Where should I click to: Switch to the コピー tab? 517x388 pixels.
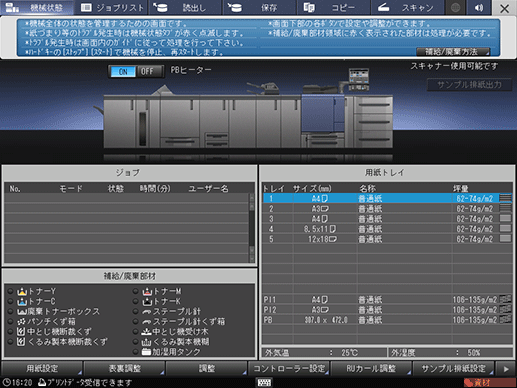click(x=333, y=7)
